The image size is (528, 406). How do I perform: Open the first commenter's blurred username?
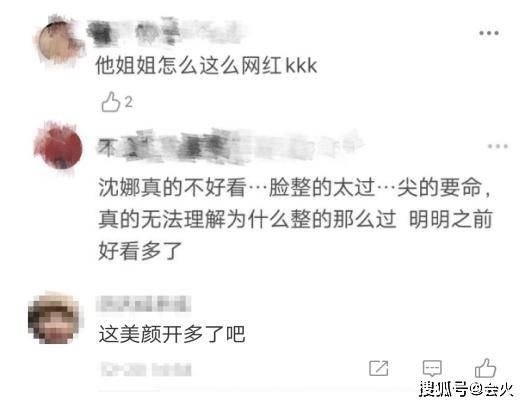pos(165,33)
